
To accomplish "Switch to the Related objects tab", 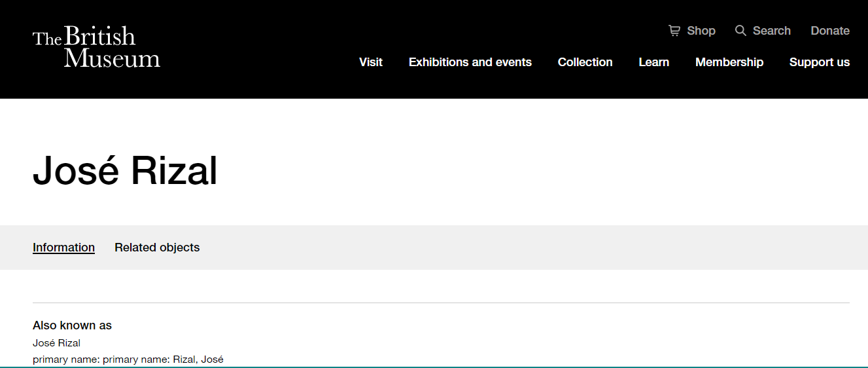I will point(157,248).
